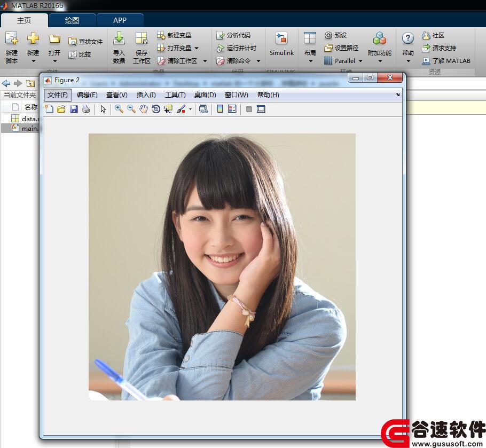Click New Figure icon in Figure 2 toolbar
Image resolution: width=486 pixels, height=448 pixels.
click(49, 109)
